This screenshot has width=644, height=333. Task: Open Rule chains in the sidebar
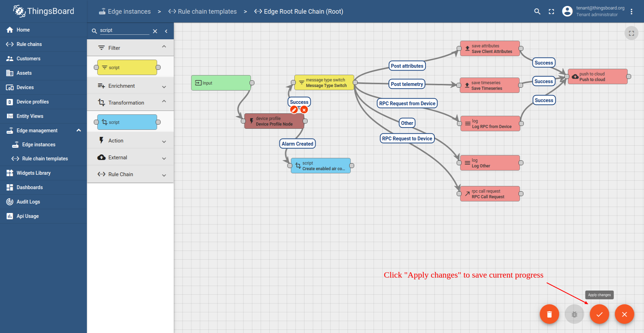[43, 44]
